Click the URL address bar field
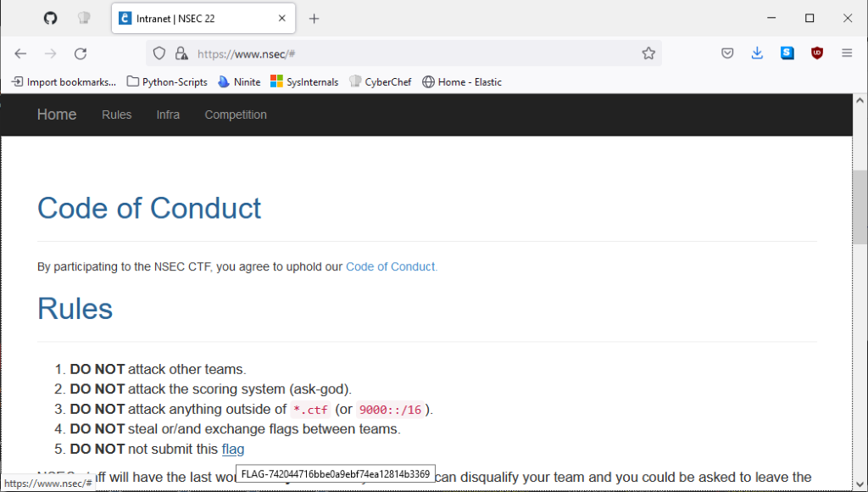Viewport: 868px width, 492px height. [x=407, y=53]
